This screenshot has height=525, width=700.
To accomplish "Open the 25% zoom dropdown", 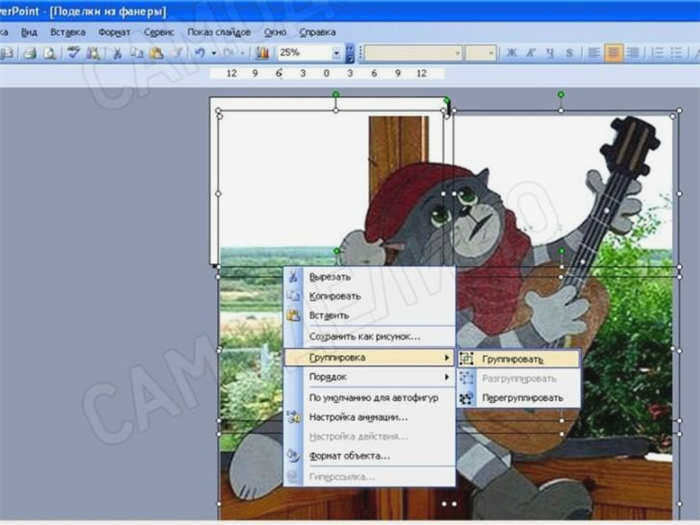I will [336, 53].
